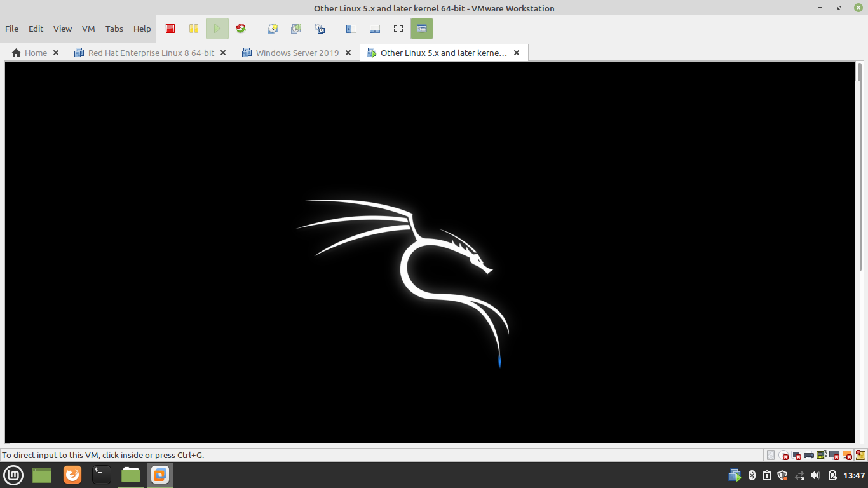The height and width of the screenshot is (488, 868).
Task: Open the Bluetooth tray icon
Action: [x=751, y=475]
